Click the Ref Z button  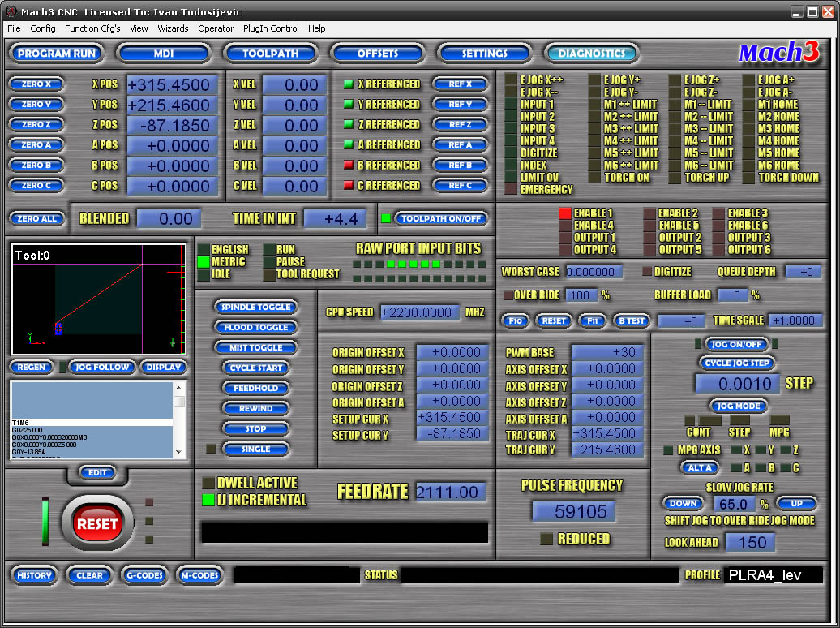tap(461, 124)
